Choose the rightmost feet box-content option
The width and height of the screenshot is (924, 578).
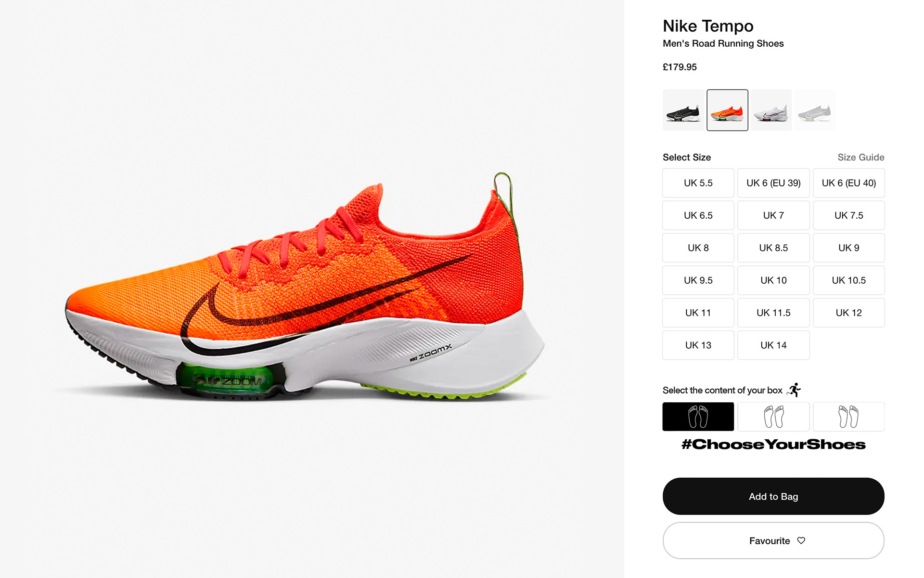coord(849,417)
